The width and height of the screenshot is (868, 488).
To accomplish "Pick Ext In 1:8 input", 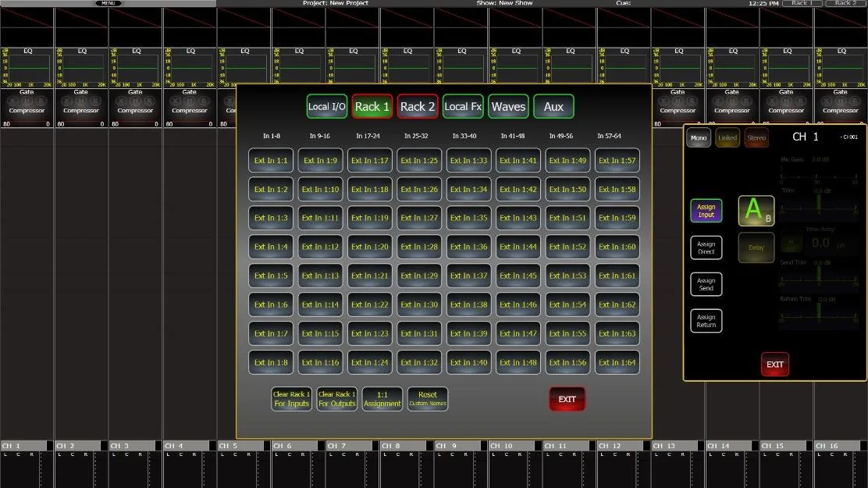I will click(x=271, y=362).
